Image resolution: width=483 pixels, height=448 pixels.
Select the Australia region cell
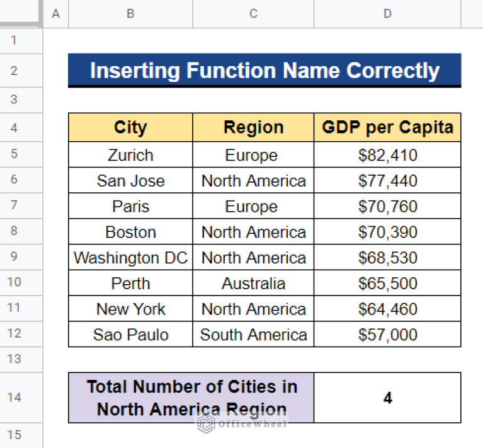tap(253, 284)
